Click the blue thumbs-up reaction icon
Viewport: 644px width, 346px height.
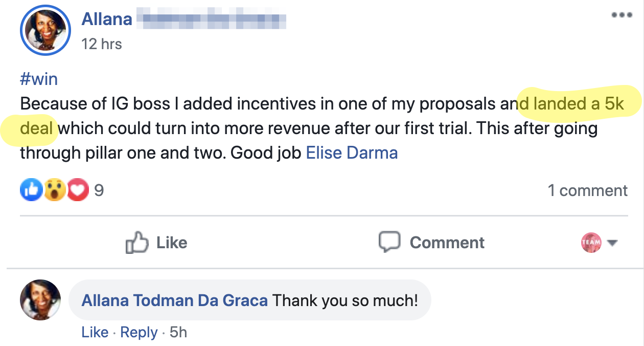(31, 191)
